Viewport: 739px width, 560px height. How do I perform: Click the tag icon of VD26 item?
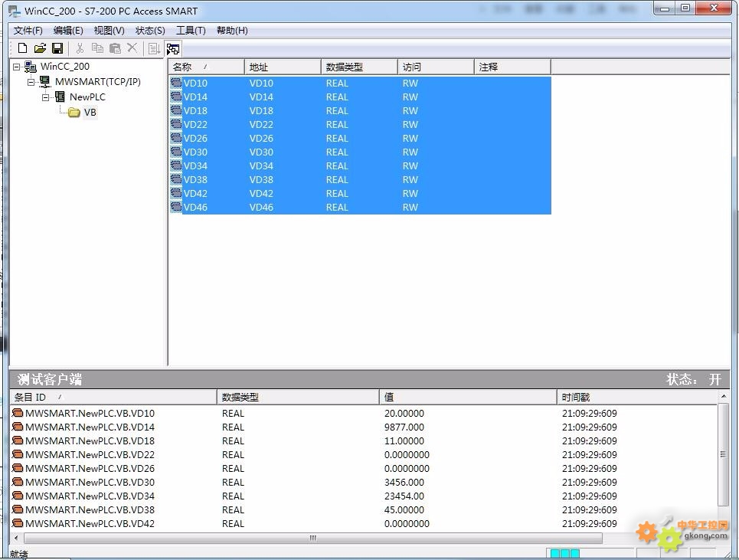(x=176, y=138)
